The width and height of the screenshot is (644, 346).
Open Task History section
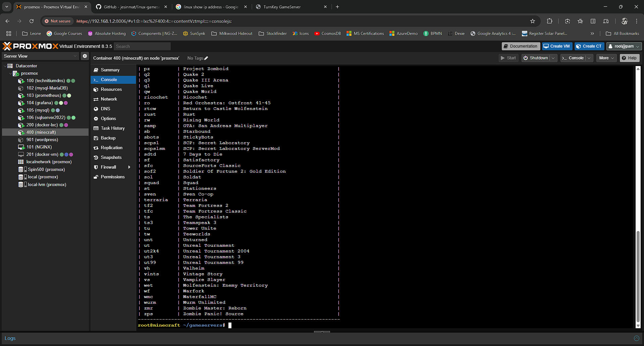click(x=113, y=128)
